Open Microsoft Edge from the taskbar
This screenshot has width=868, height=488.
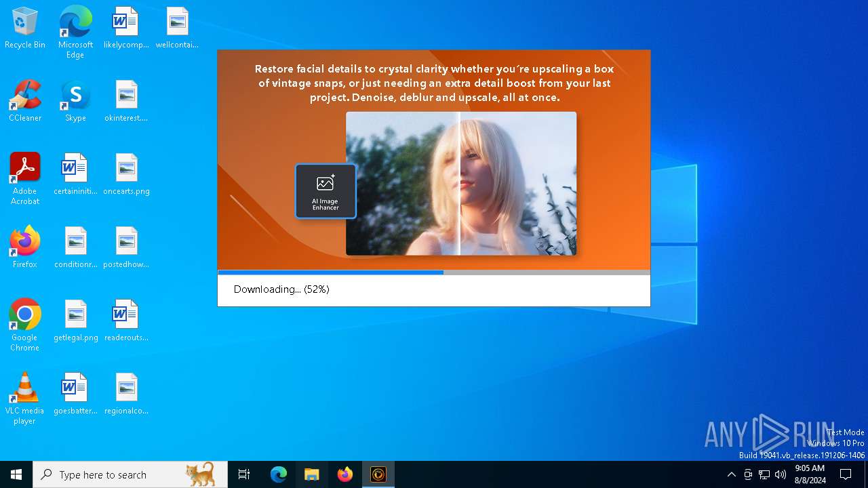(x=279, y=474)
